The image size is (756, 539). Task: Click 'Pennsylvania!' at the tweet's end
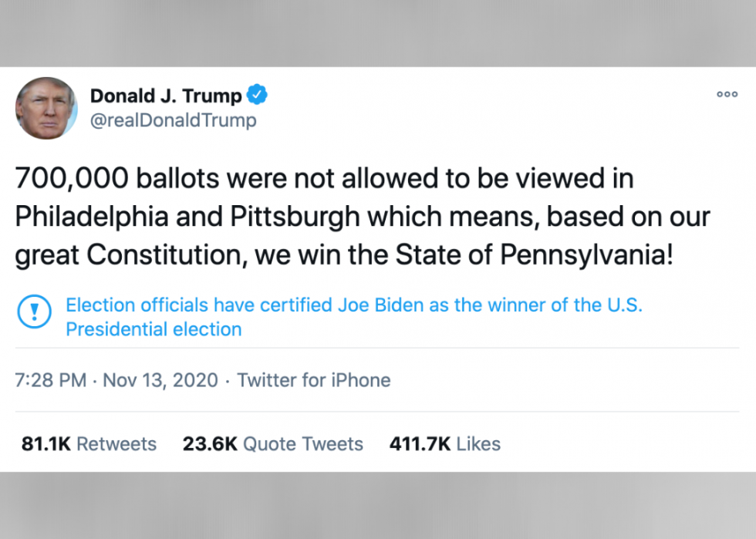pyautogui.click(x=588, y=256)
